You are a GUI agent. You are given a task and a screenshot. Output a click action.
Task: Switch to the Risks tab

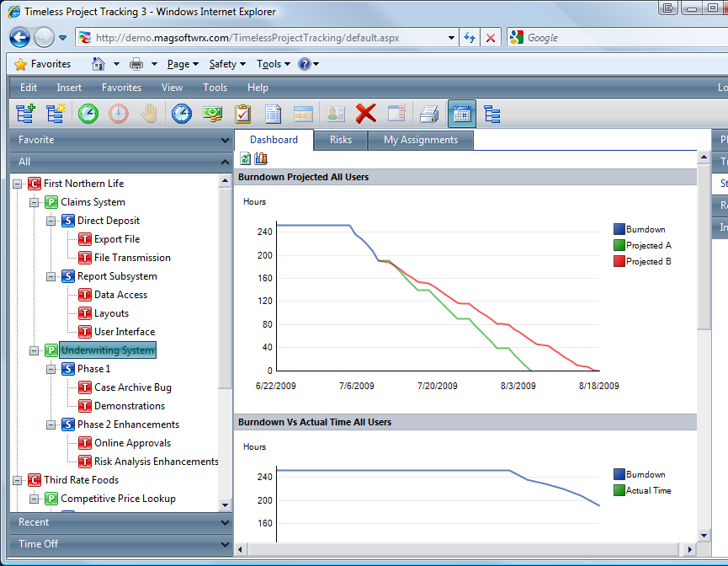(341, 140)
